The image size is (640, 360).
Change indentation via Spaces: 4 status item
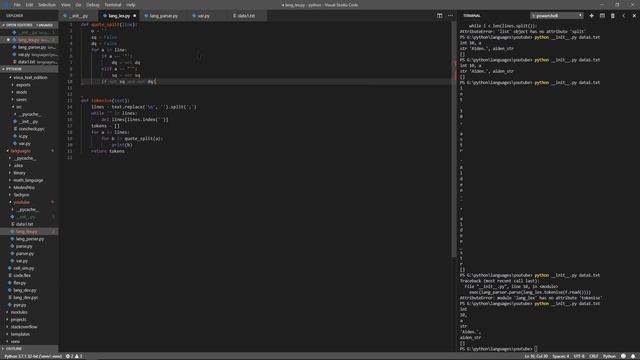(561, 356)
